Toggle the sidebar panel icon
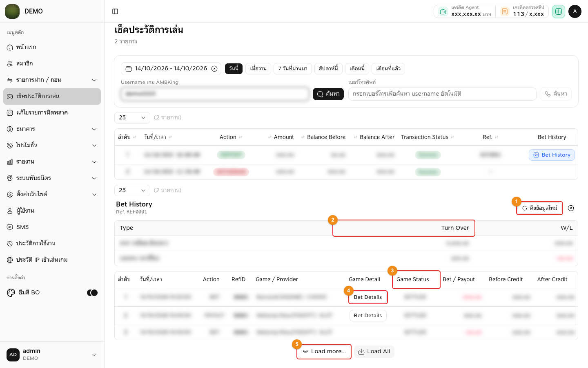Image resolution: width=588 pixels, height=368 pixels. pos(115,11)
